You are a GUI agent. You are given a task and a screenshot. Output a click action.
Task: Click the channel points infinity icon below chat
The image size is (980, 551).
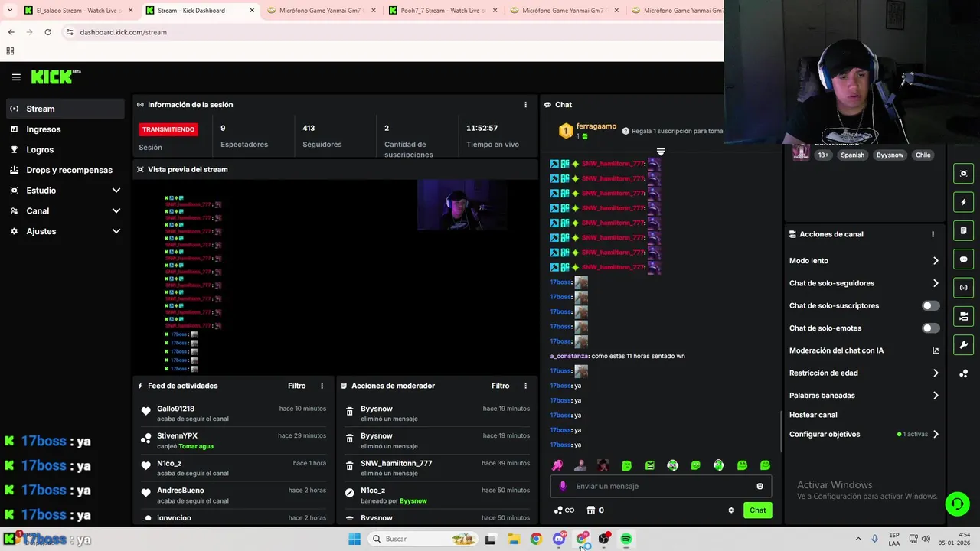(x=563, y=510)
